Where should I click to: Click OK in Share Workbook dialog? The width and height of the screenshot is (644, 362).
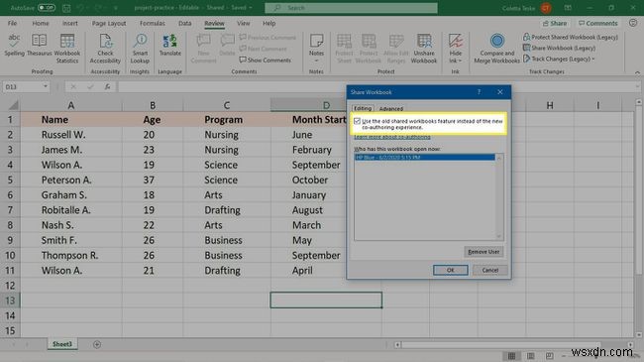pos(451,271)
